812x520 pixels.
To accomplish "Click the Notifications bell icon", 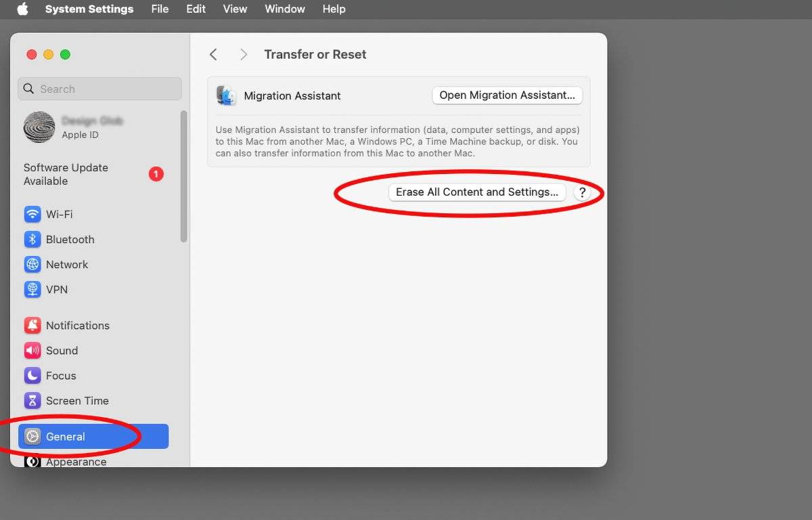I will (x=32, y=326).
